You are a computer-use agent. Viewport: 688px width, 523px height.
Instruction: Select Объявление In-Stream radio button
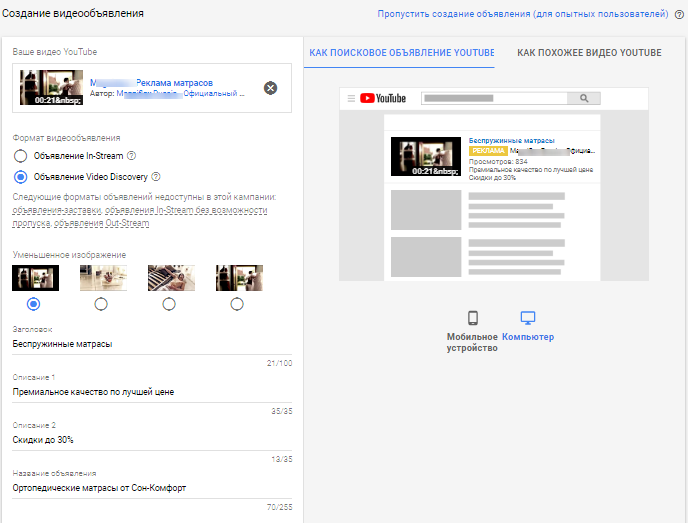(x=20, y=155)
